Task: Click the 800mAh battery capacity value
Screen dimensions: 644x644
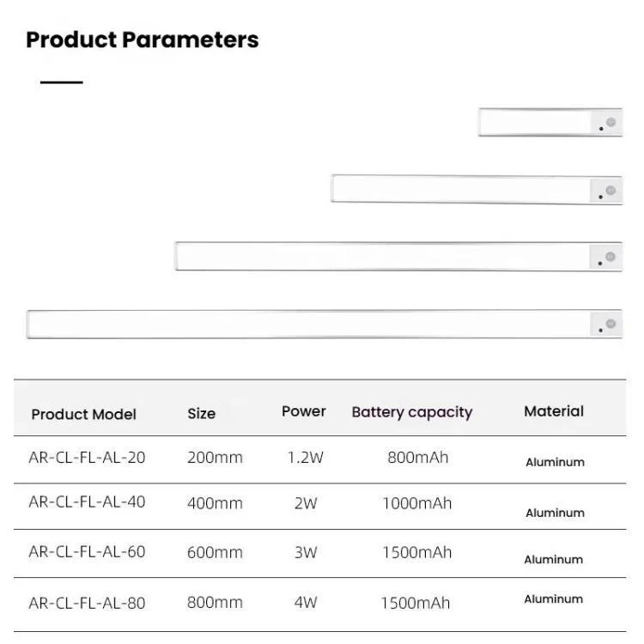Action: [x=418, y=458]
